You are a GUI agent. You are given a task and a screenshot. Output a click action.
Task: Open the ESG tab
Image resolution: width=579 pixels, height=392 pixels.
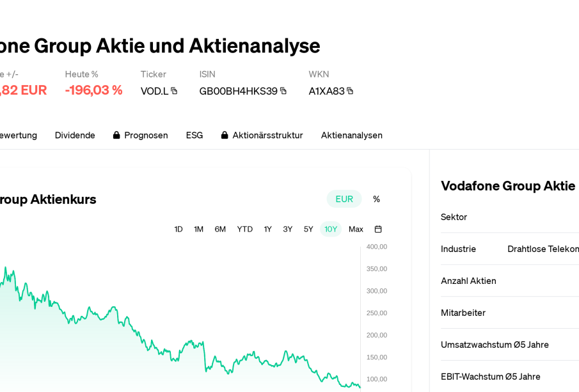[x=194, y=135]
